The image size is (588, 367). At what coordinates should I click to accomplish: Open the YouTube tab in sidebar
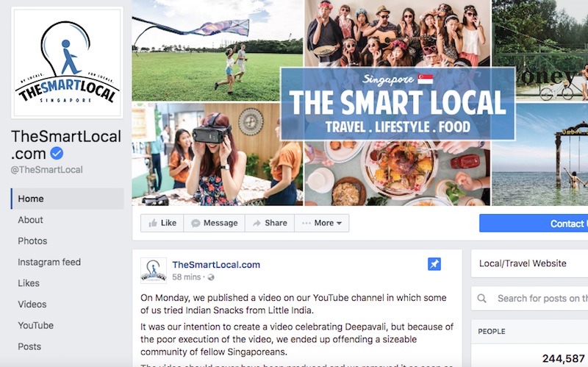[35, 325]
